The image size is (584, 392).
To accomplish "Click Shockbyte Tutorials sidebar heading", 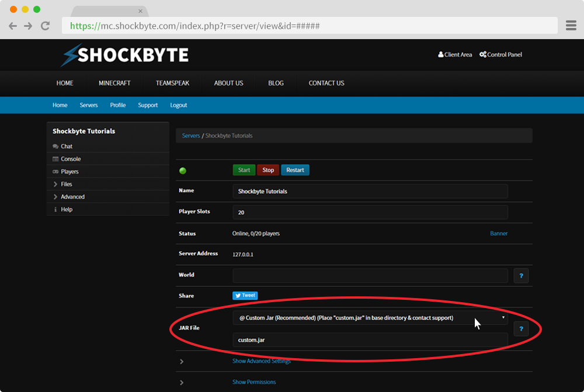I will click(84, 131).
